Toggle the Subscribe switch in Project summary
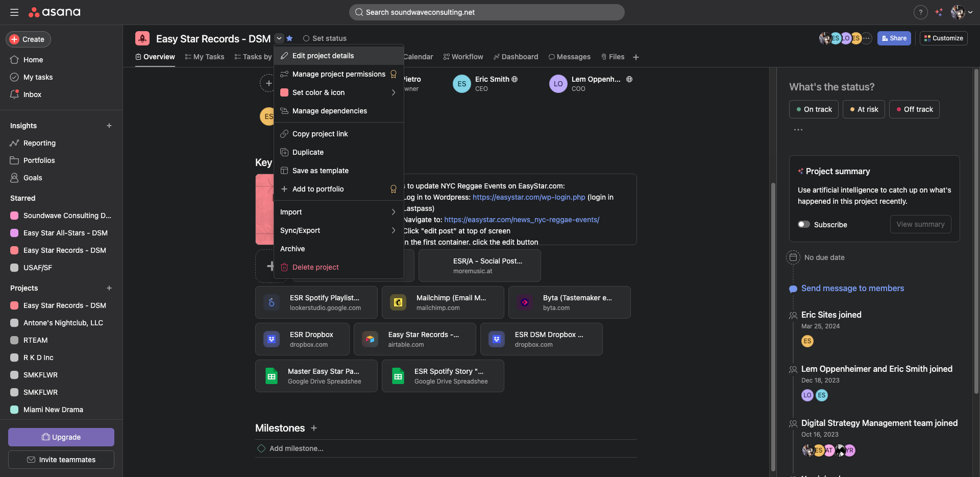Image resolution: width=980 pixels, height=477 pixels. 804,224
